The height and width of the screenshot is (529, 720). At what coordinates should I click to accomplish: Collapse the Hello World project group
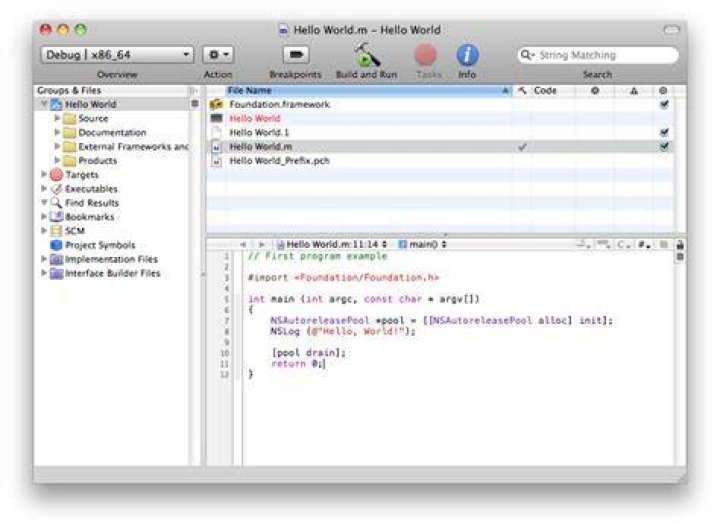point(44,104)
